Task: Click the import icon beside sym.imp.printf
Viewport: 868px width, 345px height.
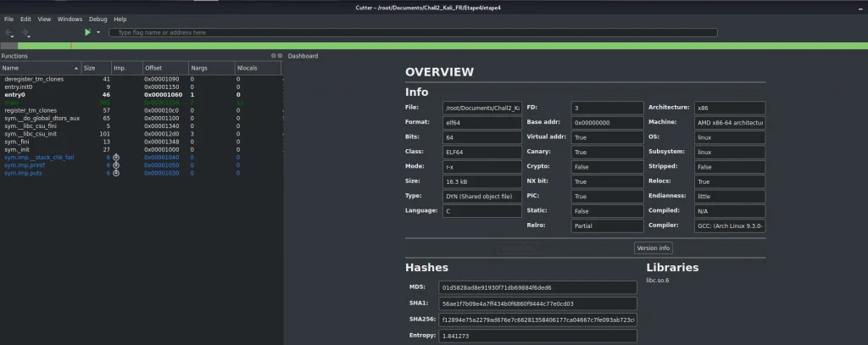Action: coord(116,164)
